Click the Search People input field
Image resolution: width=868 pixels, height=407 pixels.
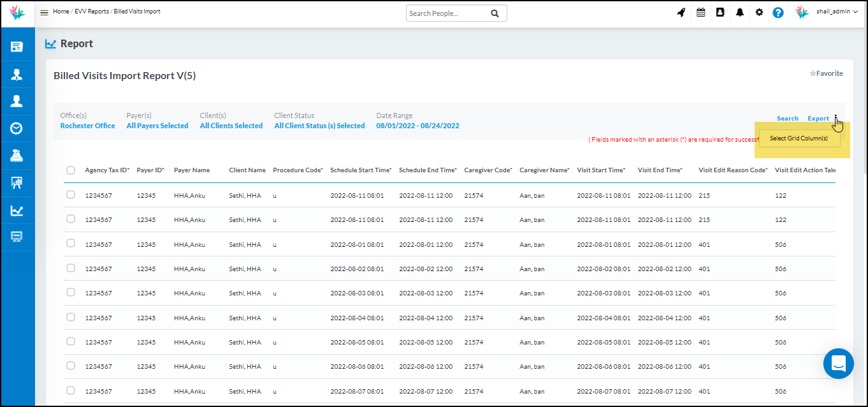pos(447,13)
